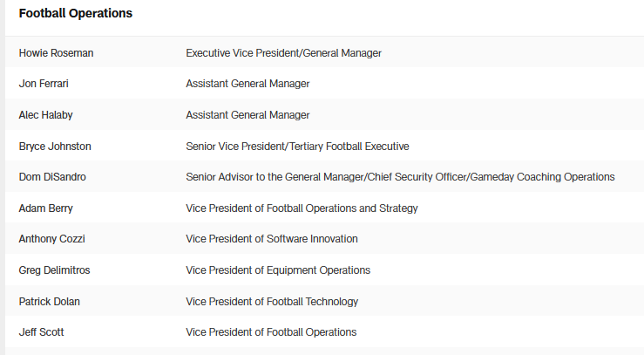
Task: Select the name Bryce Johnston
Action: pyautogui.click(x=55, y=147)
